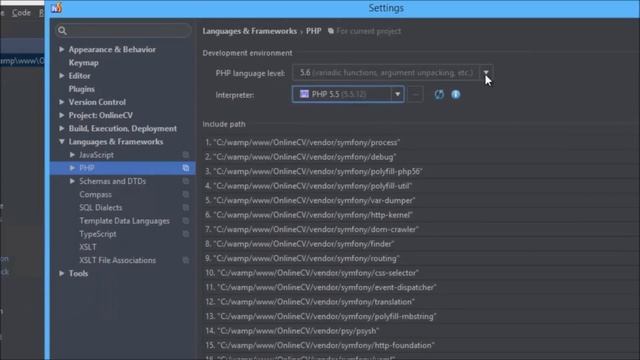
Task: Open the TypeScript settings page
Action: (x=98, y=234)
